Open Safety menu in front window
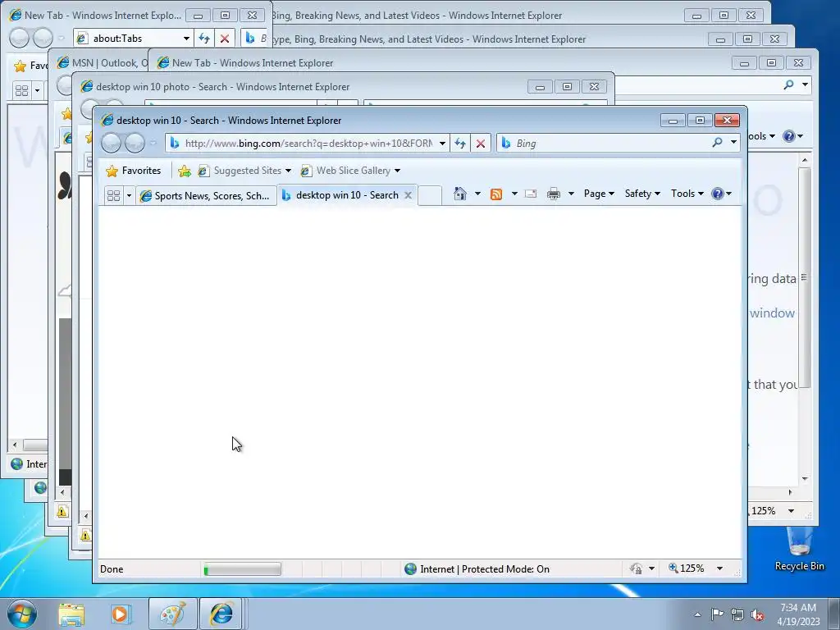The height and width of the screenshot is (630, 840). 642,194
